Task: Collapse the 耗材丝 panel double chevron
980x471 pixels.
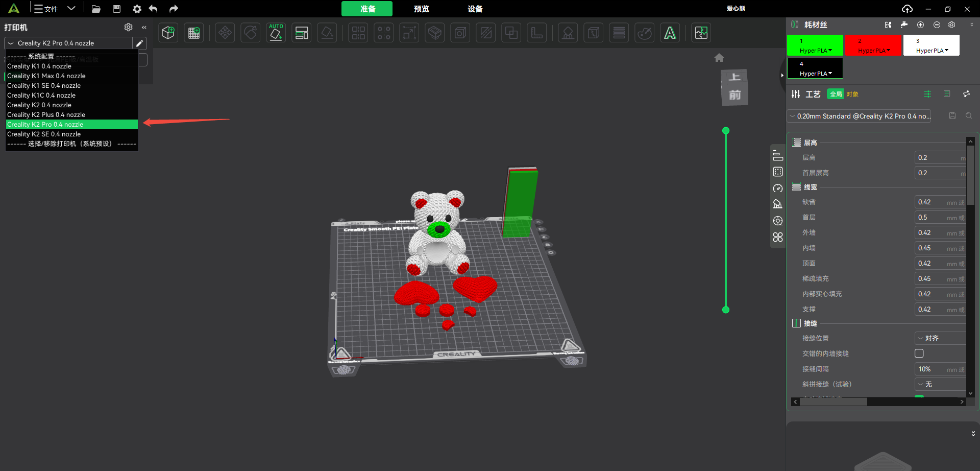Action: (971, 25)
